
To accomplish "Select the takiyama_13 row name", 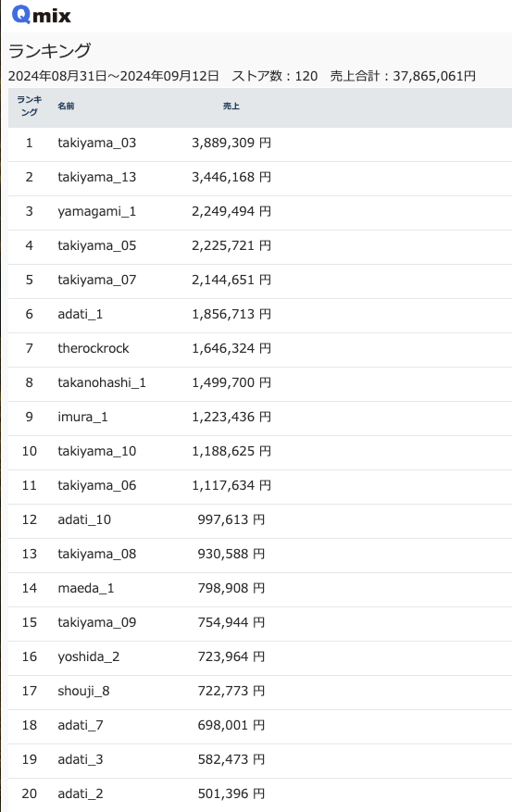I will click(x=97, y=177).
